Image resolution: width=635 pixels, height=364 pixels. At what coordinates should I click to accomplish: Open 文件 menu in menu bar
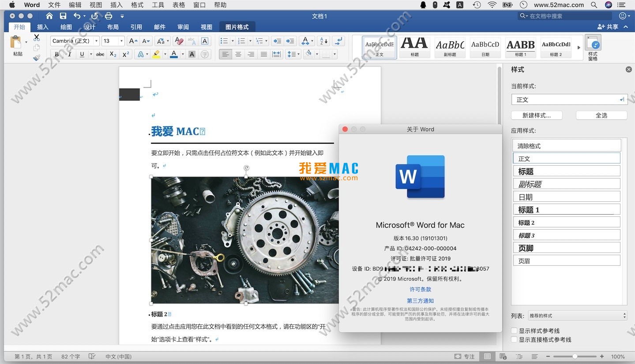coord(54,5)
